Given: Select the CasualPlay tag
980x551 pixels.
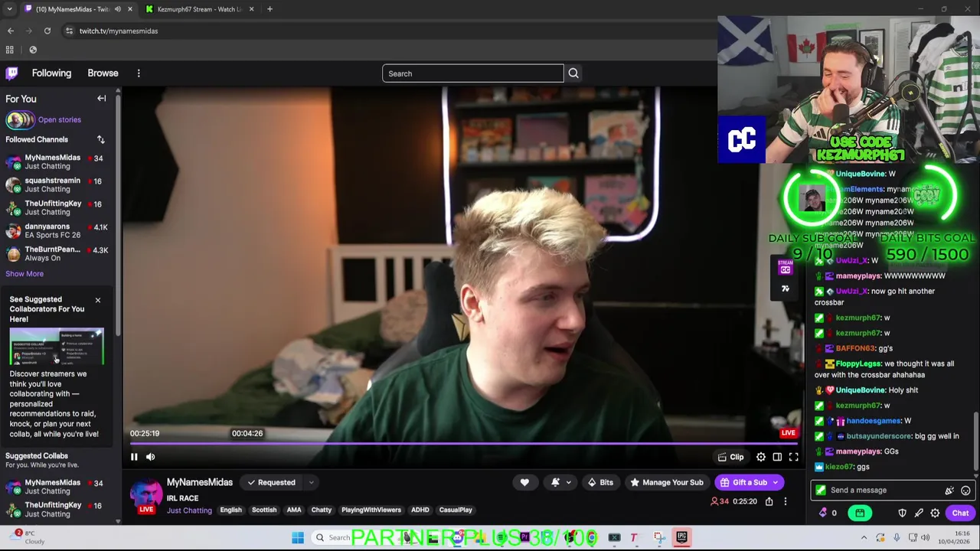Looking at the screenshot, I should coord(456,510).
